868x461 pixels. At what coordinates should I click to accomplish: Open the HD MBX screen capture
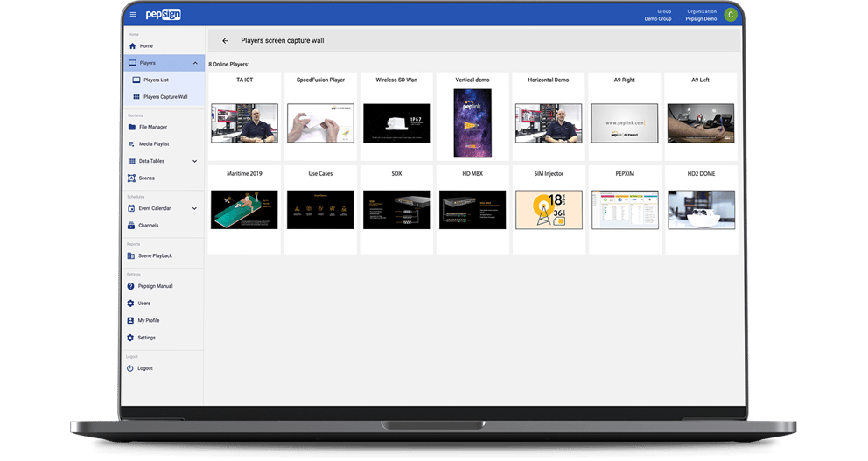tap(472, 210)
